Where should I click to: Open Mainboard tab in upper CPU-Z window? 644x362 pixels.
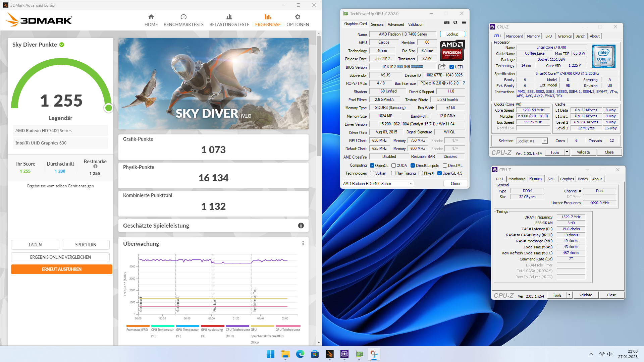pos(515,36)
